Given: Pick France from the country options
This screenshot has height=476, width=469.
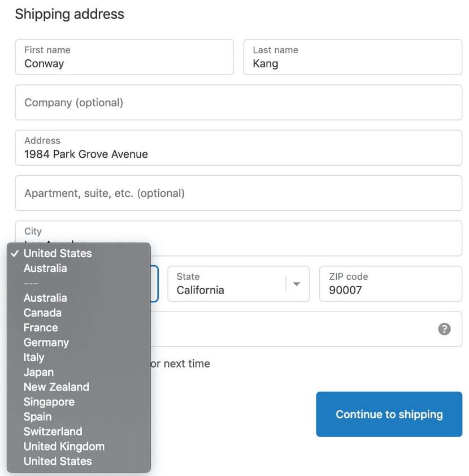Looking at the screenshot, I should click(x=40, y=327).
